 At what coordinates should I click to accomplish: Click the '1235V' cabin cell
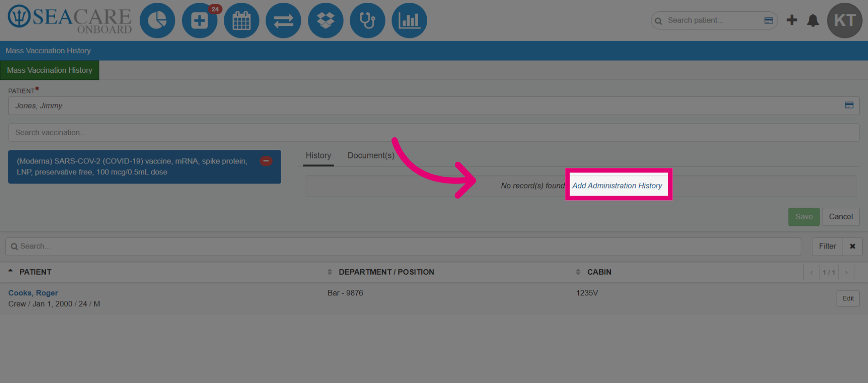(x=587, y=293)
